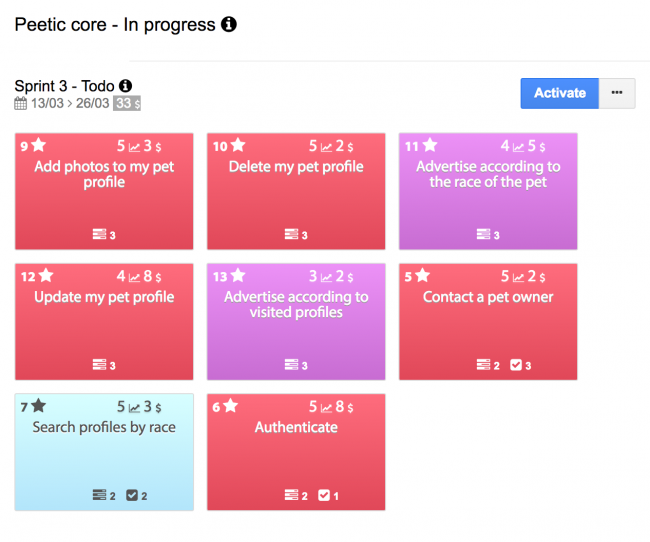Click the chart icon on Update my pet profile card
The height and width of the screenshot is (542, 650).
(134, 277)
